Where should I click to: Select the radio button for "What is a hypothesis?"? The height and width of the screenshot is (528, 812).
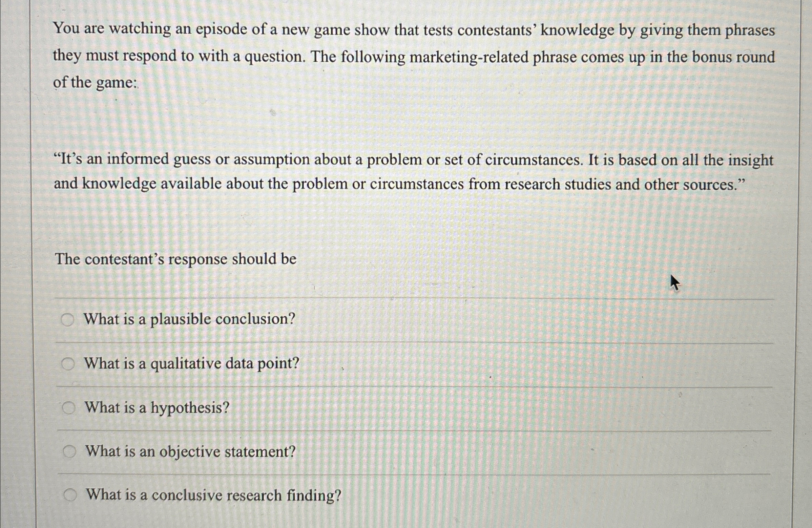click(69, 407)
